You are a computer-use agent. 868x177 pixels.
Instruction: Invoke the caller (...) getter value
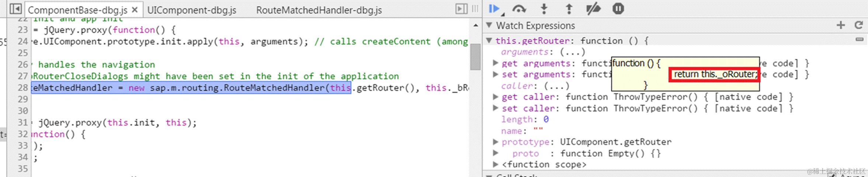tap(557, 86)
